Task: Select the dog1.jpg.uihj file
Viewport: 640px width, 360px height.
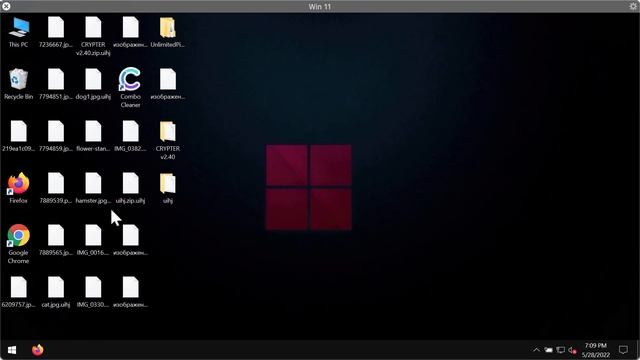Action: (93, 84)
